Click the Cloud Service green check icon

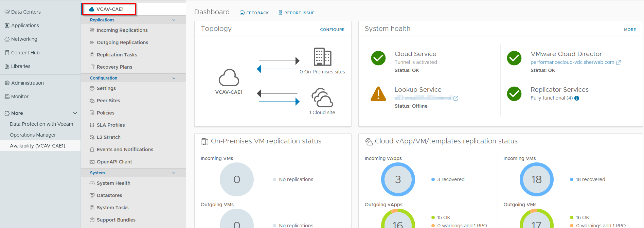coord(378,58)
